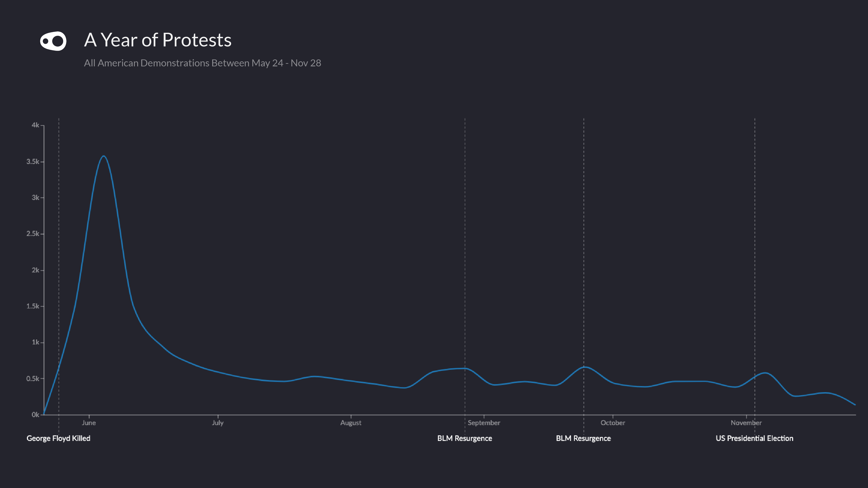The image size is (868, 488).
Task: Click the eye-shaped logo icon
Action: 53,41
